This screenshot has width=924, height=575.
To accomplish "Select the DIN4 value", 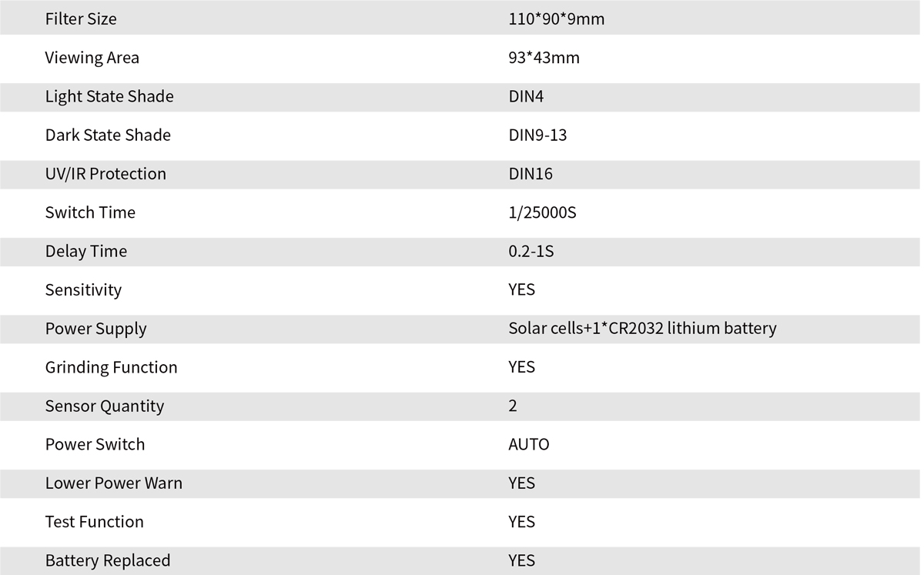I will [526, 96].
